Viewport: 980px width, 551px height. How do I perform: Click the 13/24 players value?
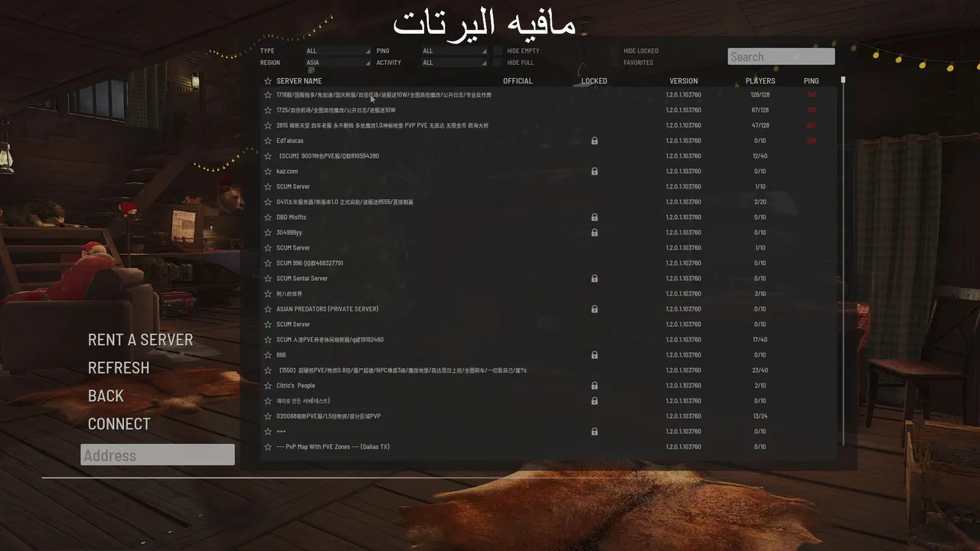tap(760, 416)
